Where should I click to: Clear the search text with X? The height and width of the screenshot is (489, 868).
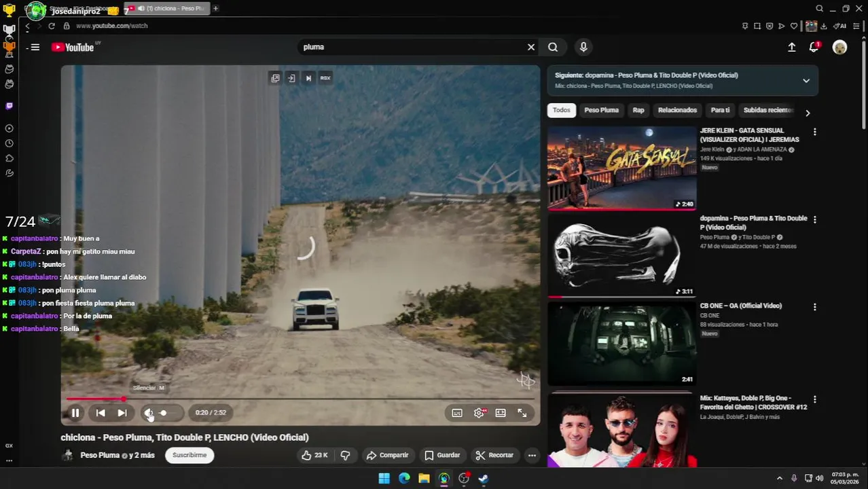click(531, 47)
